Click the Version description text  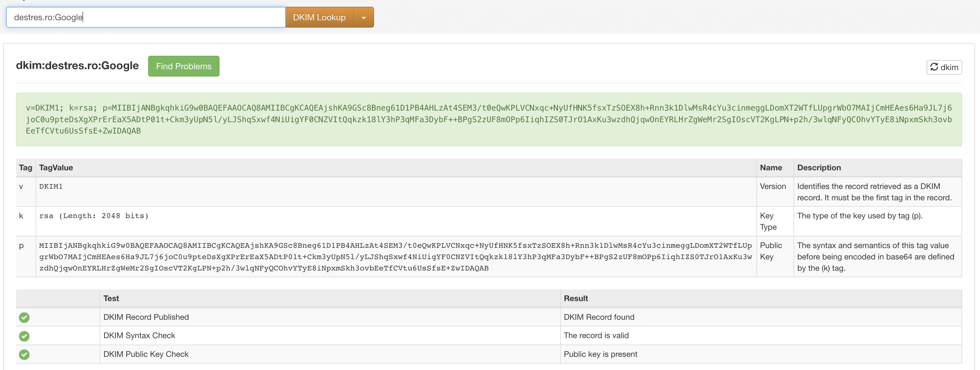click(x=874, y=192)
